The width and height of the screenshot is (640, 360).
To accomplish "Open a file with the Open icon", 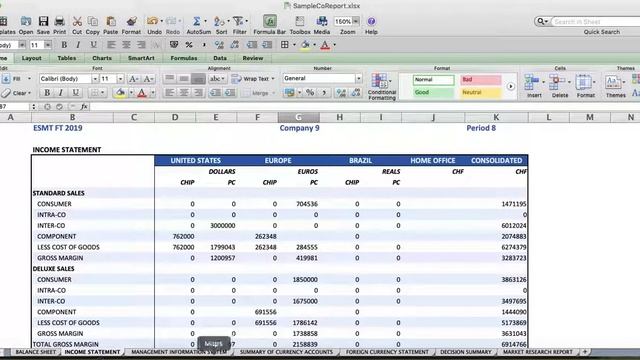I will 26,21.
